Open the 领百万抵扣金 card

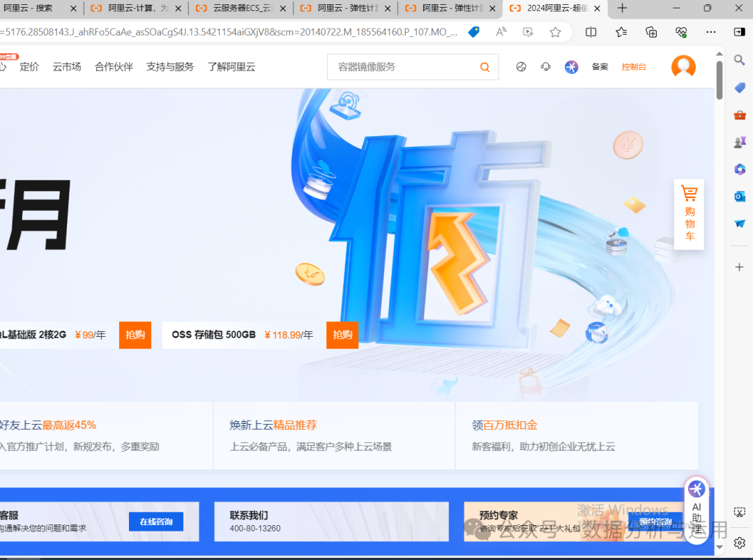(x=577, y=436)
